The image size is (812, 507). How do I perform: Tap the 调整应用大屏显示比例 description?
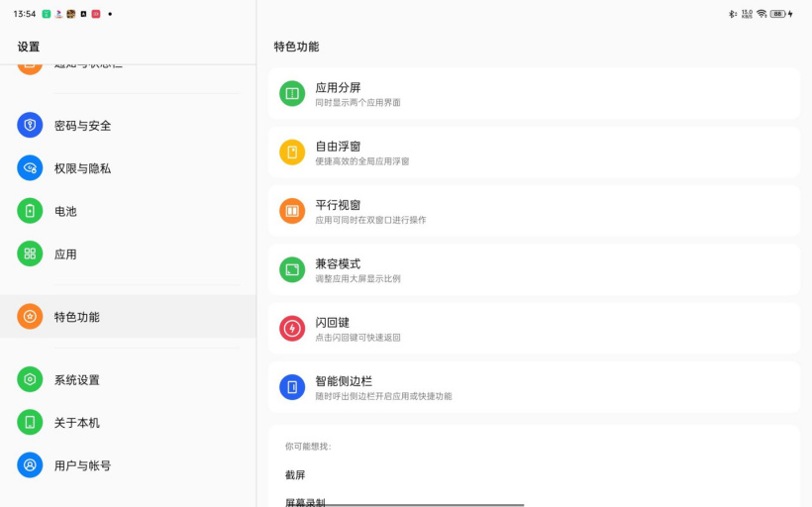[x=357, y=278]
